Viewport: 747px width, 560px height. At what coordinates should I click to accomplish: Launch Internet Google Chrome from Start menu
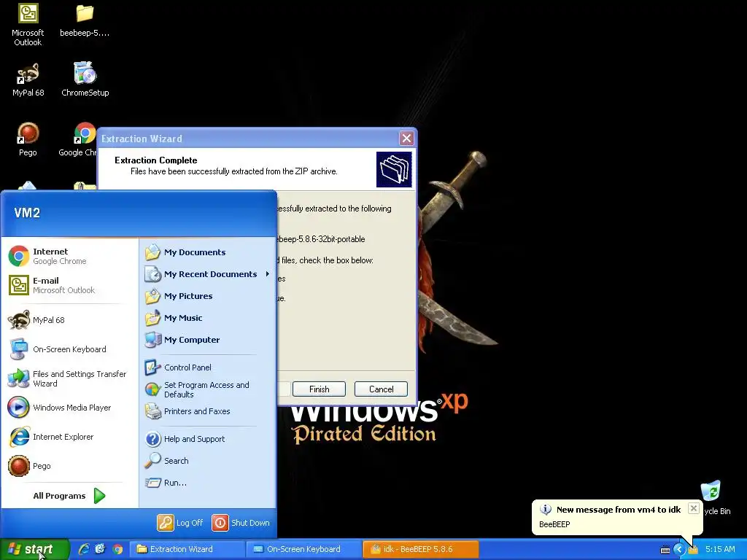tap(69, 256)
